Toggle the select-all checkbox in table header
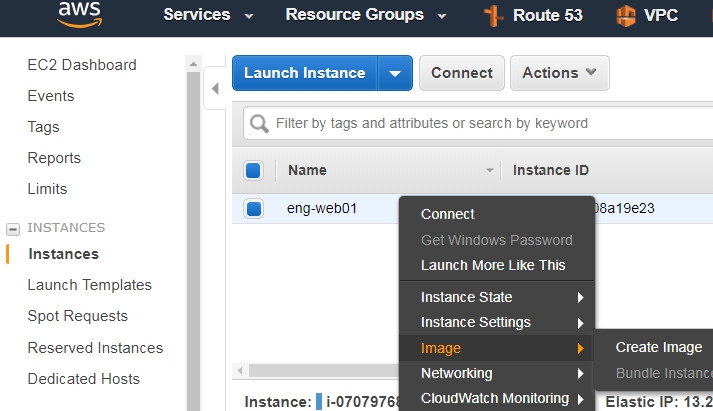 (x=253, y=170)
